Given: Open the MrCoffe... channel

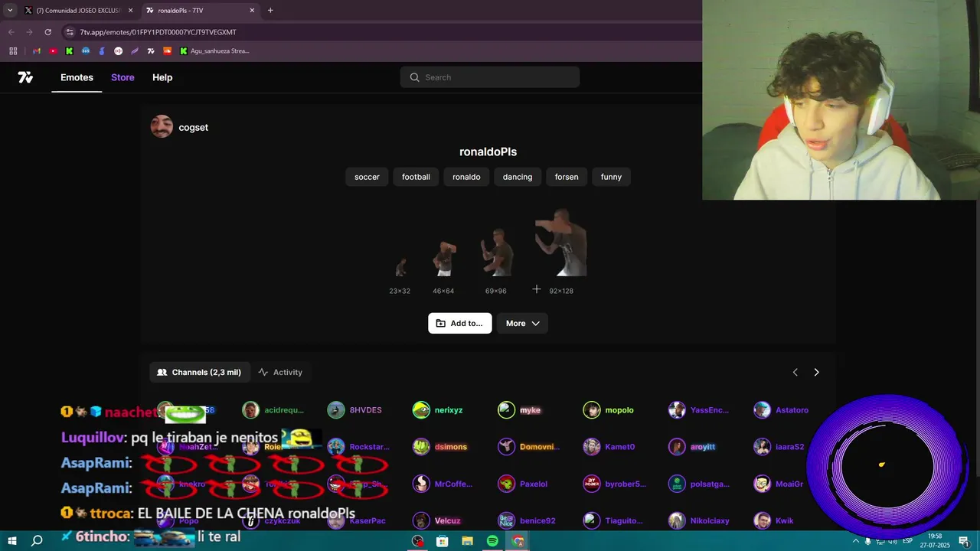Looking at the screenshot, I should (x=443, y=484).
